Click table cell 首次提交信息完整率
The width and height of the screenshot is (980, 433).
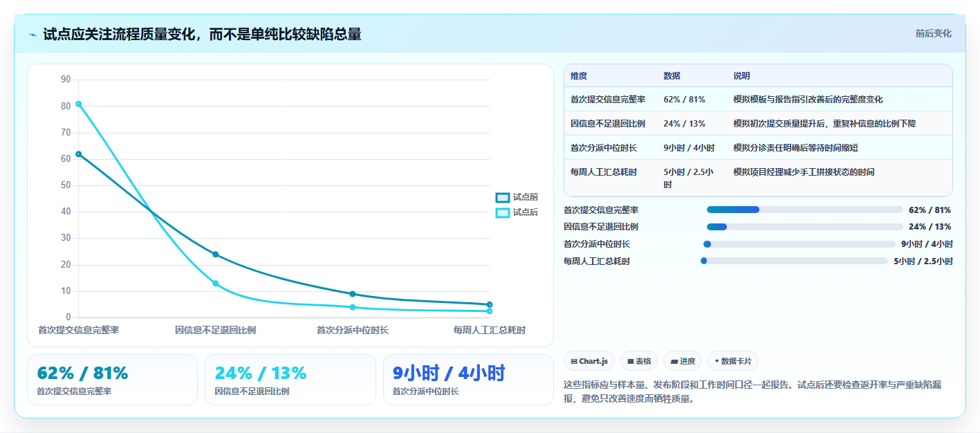tap(608, 100)
